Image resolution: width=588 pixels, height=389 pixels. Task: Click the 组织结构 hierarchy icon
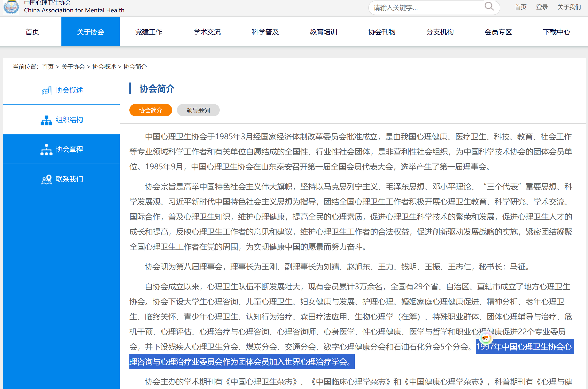pos(46,120)
